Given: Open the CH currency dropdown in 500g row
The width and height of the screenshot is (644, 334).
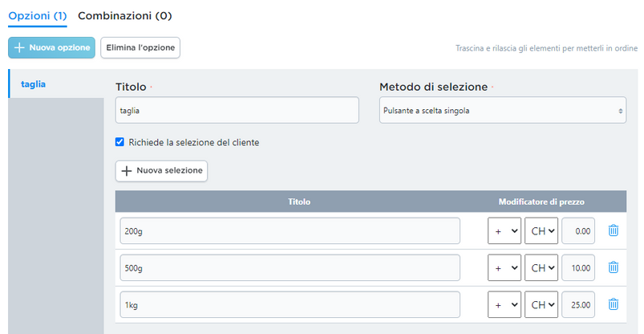Looking at the screenshot, I should point(541,268).
